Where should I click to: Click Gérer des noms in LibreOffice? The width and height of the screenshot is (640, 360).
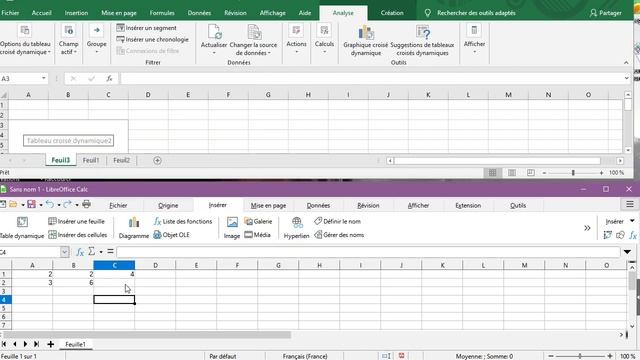click(339, 235)
